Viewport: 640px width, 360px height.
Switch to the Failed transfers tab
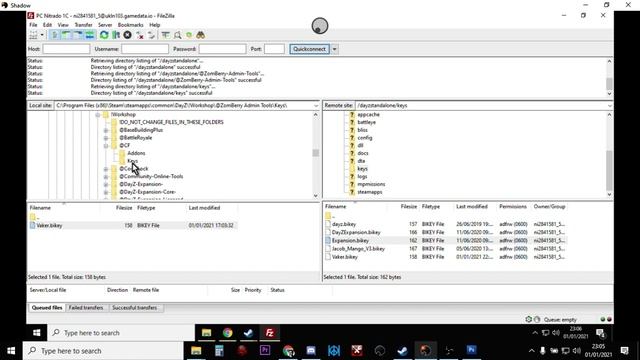tap(86, 308)
